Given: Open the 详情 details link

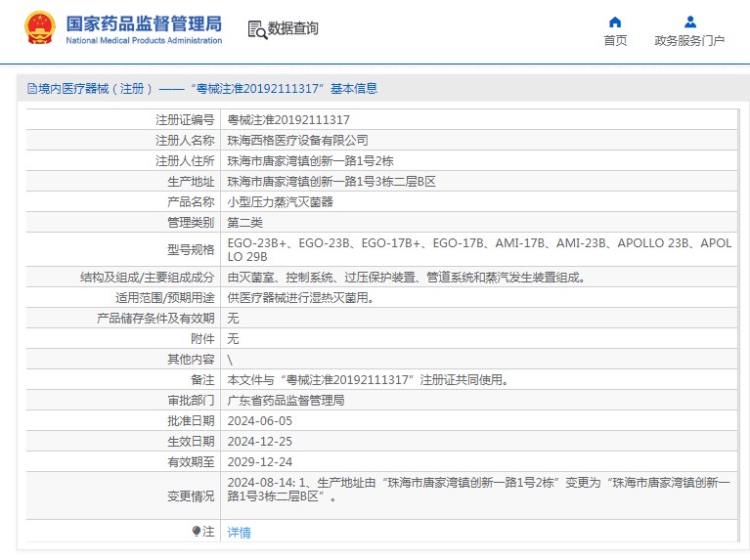Looking at the screenshot, I should (x=239, y=533).
